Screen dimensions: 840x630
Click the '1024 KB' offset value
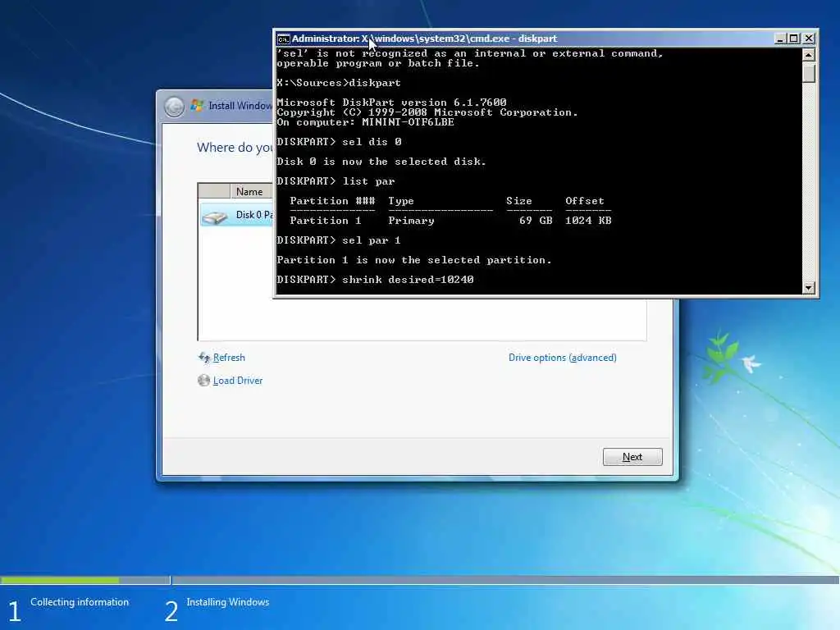588,221
